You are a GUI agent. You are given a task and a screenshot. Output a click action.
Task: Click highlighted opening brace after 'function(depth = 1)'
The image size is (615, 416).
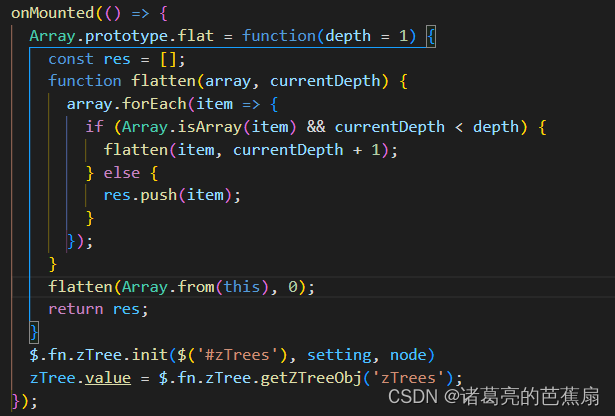pos(431,36)
